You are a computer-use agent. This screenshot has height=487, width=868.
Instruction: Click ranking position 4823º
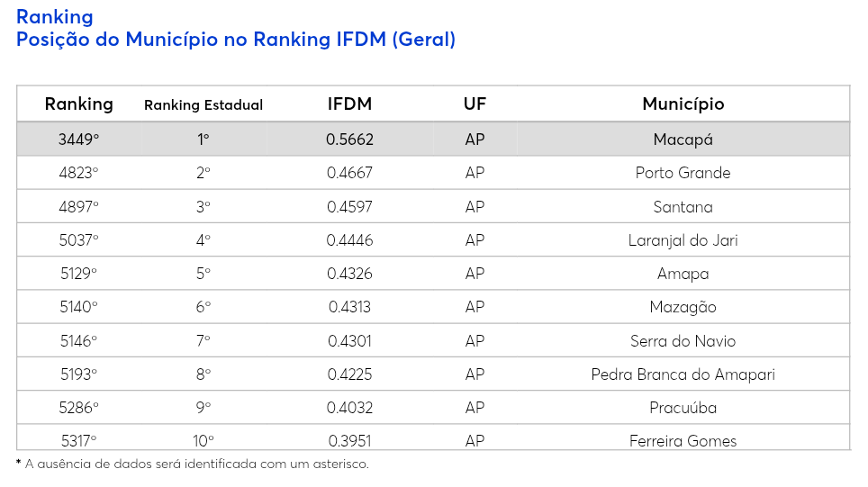(x=79, y=173)
